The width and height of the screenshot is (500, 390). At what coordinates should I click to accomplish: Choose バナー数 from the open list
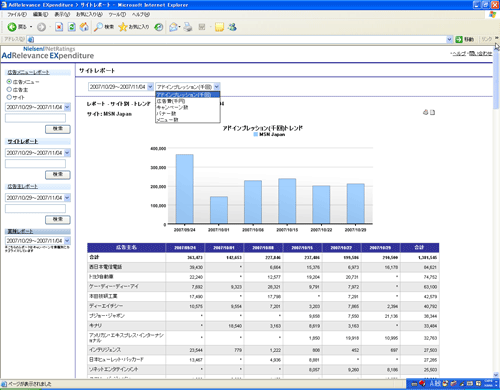pyautogui.click(x=188, y=114)
